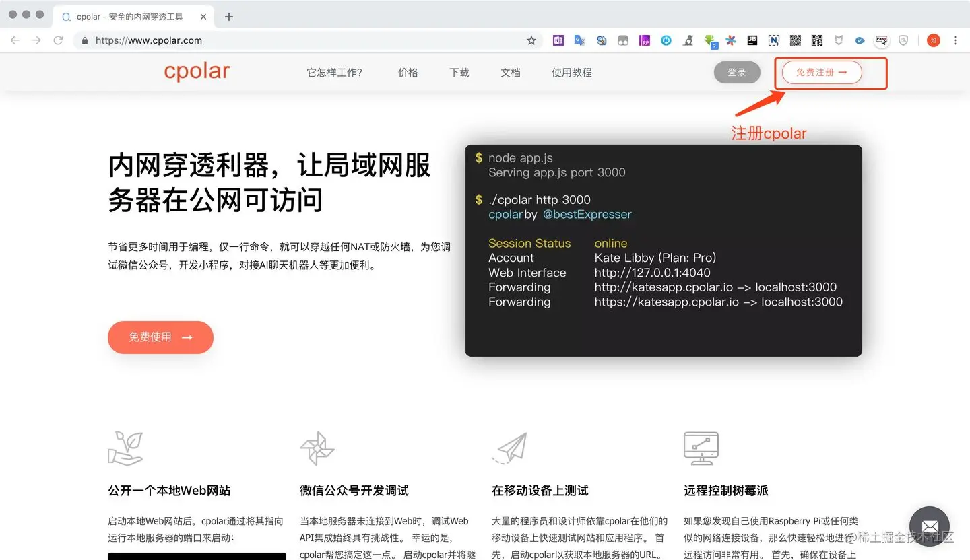Click the kangaroo extension icon
The image size is (970, 560).
pyautogui.click(x=688, y=40)
